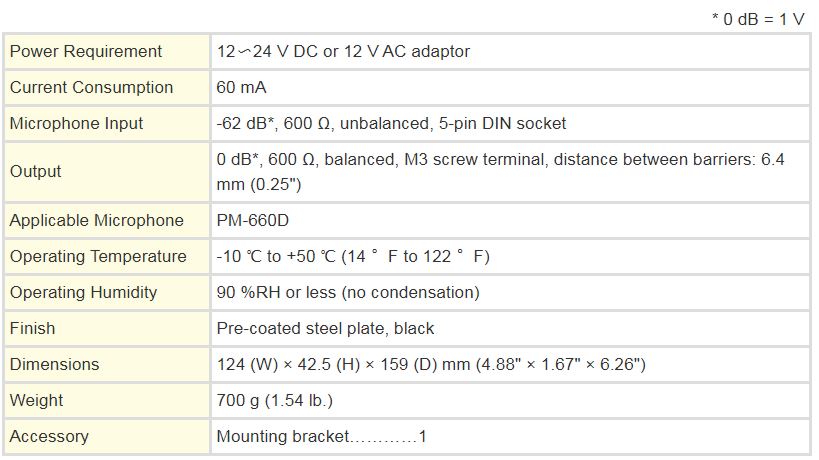Image resolution: width=819 pixels, height=460 pixels.
Task: Select the Dimensions label cell
Action: tap(54, 364)
